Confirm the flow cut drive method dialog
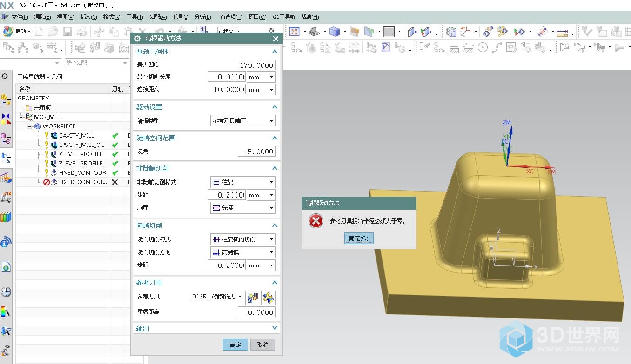Viewport: 631px width, 364px height. point(235,344)
